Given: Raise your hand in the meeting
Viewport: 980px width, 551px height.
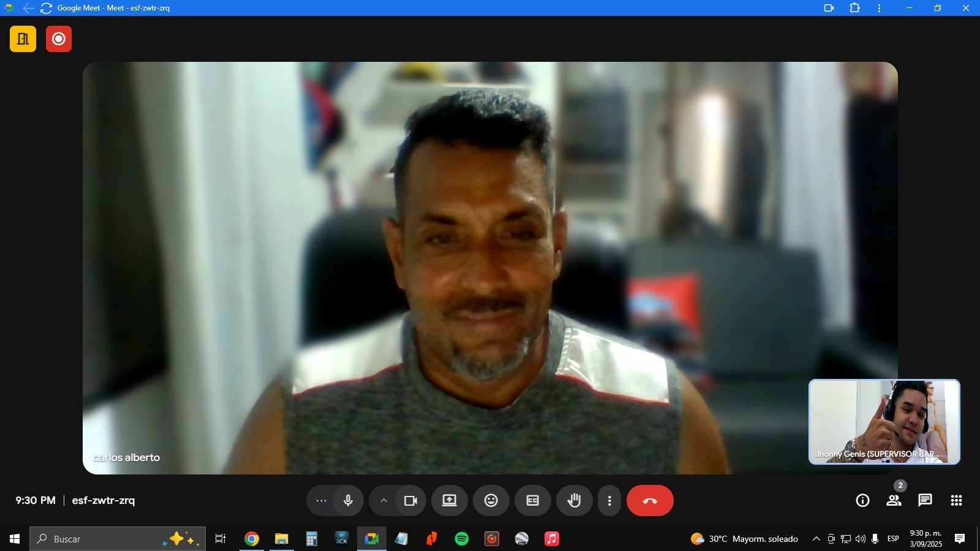Looking at the screenshot, I should point(574,501).
